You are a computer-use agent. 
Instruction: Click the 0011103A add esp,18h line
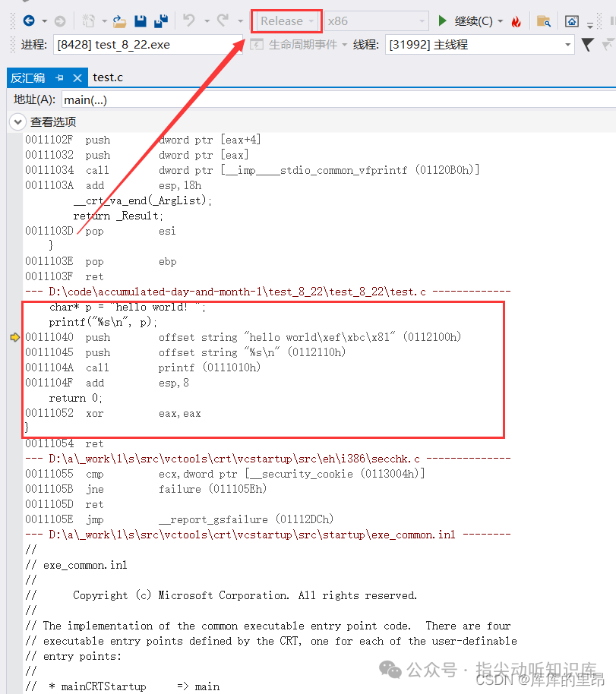(113, 185)
